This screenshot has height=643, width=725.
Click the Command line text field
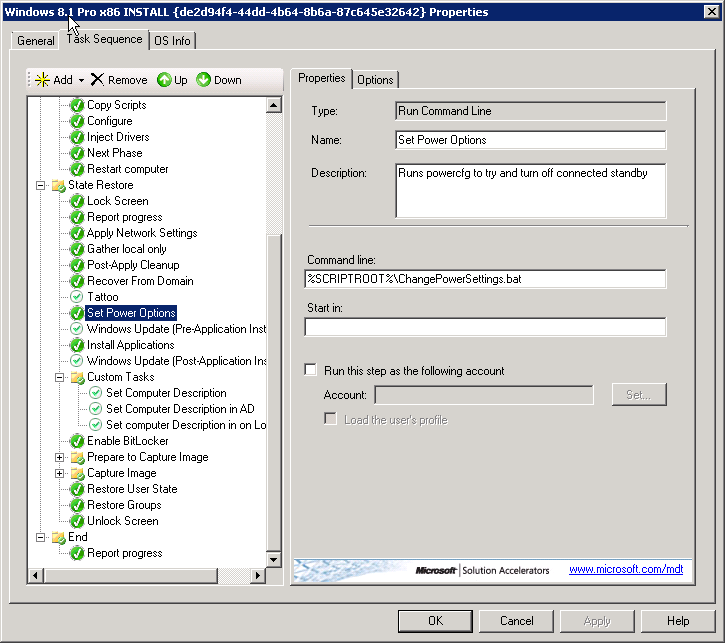485,279
